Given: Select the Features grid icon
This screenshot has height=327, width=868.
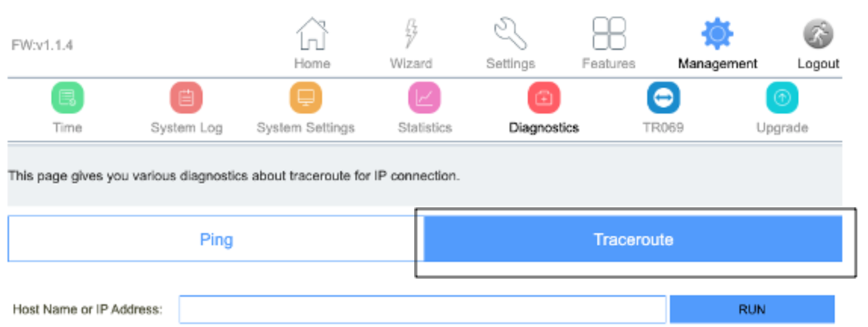Looking at the screenshot, I should (609, 34).
